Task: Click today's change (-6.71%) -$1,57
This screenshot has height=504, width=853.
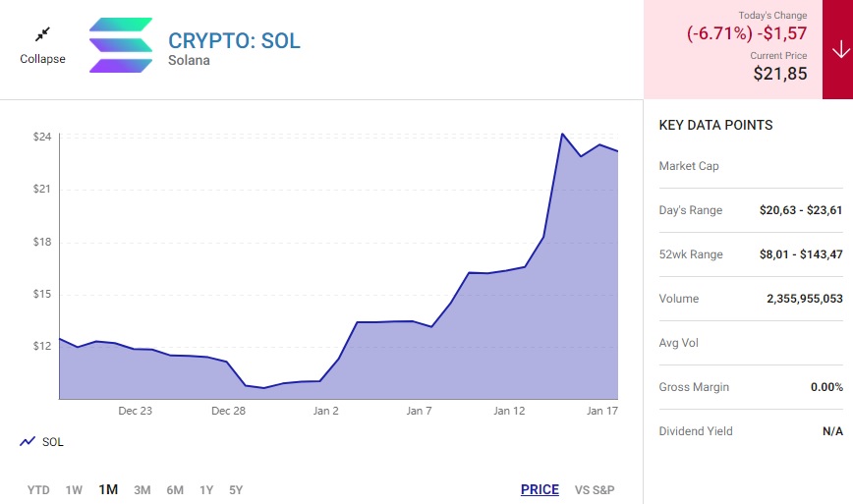Action: coord(747,33)
